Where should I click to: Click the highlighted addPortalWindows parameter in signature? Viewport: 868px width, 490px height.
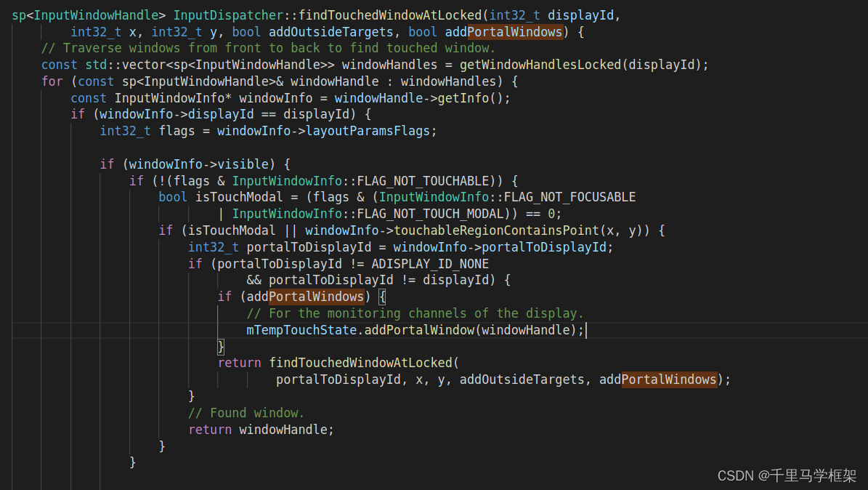coord(504,32)
